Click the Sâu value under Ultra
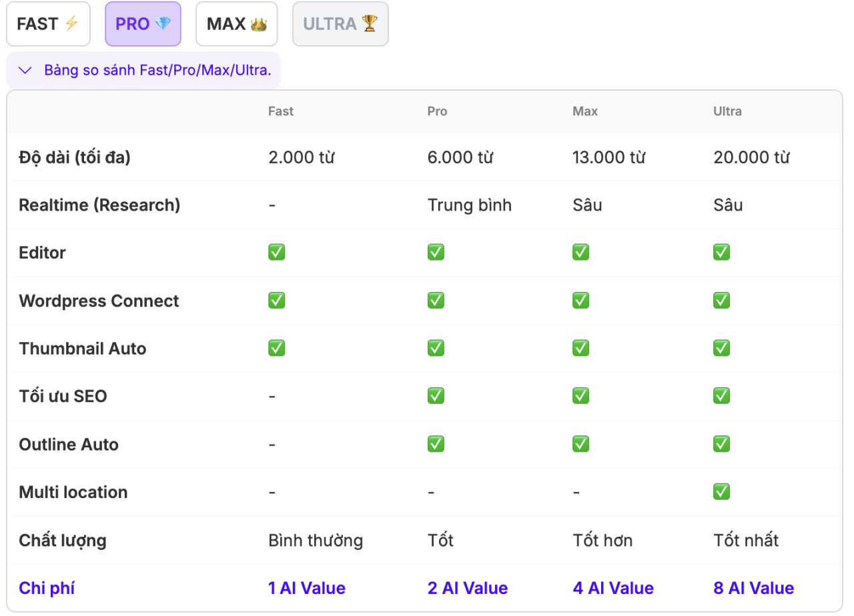The width and height of the screenshot is (854, 616). [728, 205]
